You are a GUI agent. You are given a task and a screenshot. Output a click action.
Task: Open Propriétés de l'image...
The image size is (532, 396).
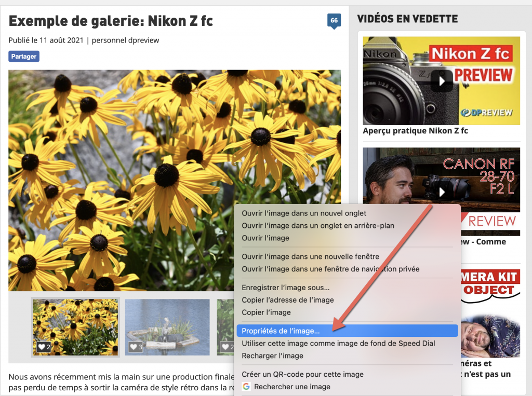(x=347, y=331)
